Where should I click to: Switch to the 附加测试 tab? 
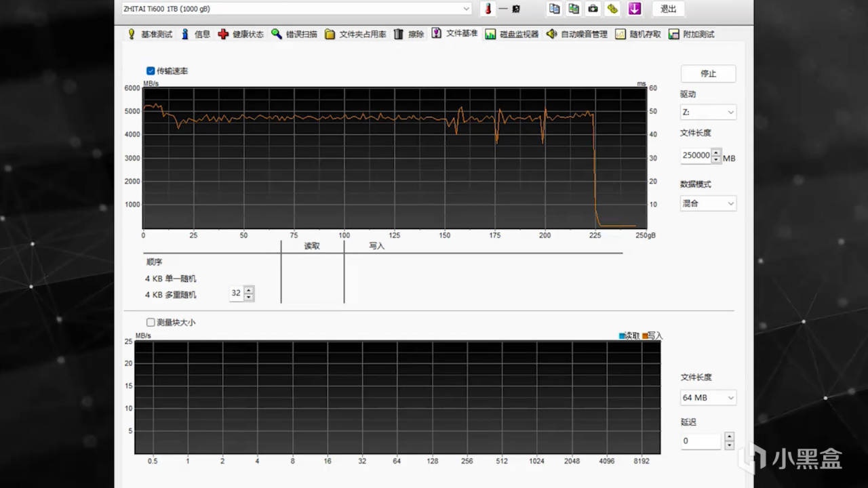coord(692,34)
